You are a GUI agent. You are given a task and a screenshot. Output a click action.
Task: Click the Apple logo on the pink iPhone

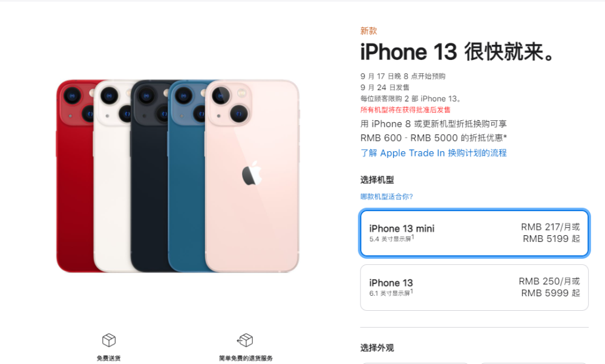pos(252,174)
